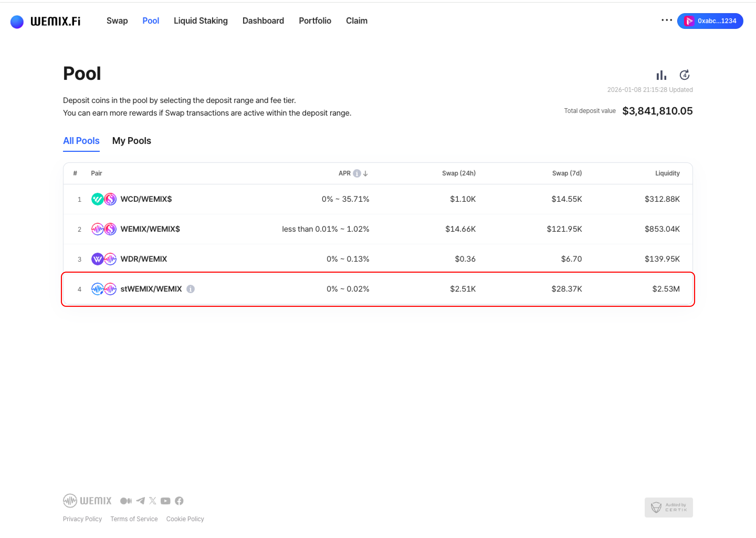Open the X (Twitter) footer icon
The image size is (756, 538).
[153, 500]
